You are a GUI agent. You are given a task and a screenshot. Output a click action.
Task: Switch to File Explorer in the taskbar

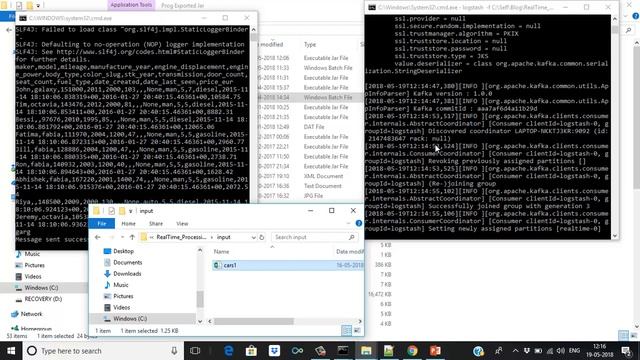(366, 351)
